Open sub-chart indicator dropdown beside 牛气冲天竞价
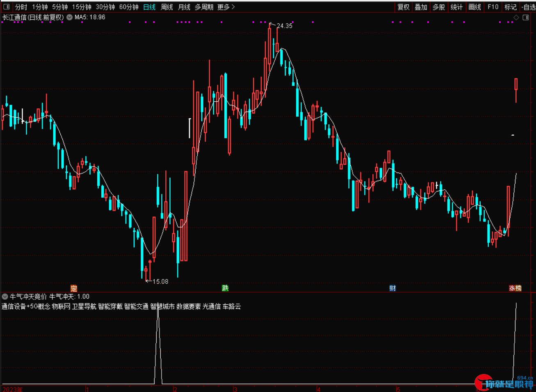The width and height of the screenshot is (536, 392). click(5, 296)
